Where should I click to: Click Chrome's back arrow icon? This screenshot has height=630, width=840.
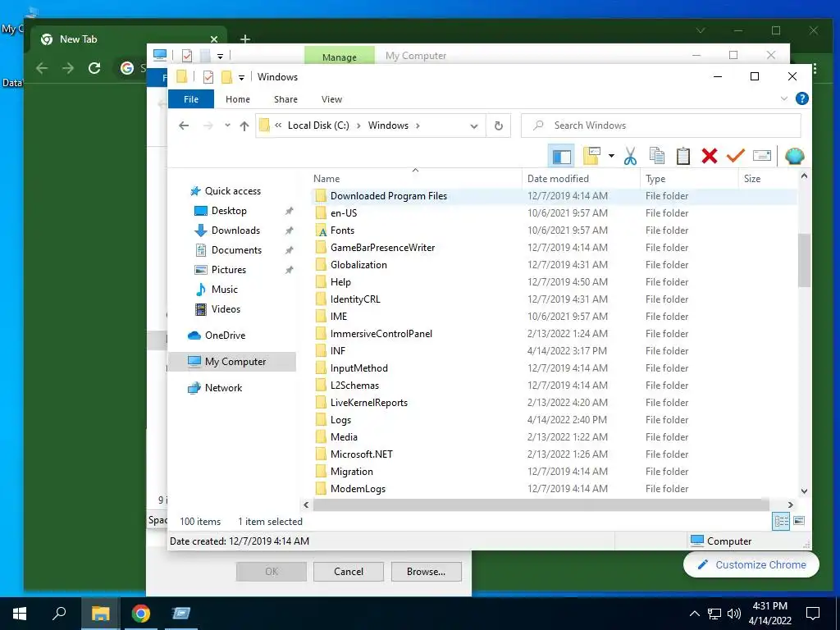[x=42, y=68]
